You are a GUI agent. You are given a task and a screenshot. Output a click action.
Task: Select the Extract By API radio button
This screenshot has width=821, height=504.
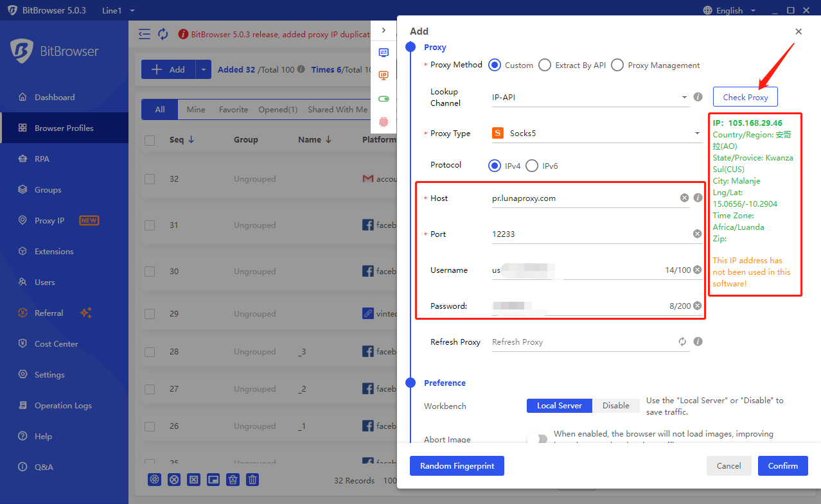tap(545, 65)
